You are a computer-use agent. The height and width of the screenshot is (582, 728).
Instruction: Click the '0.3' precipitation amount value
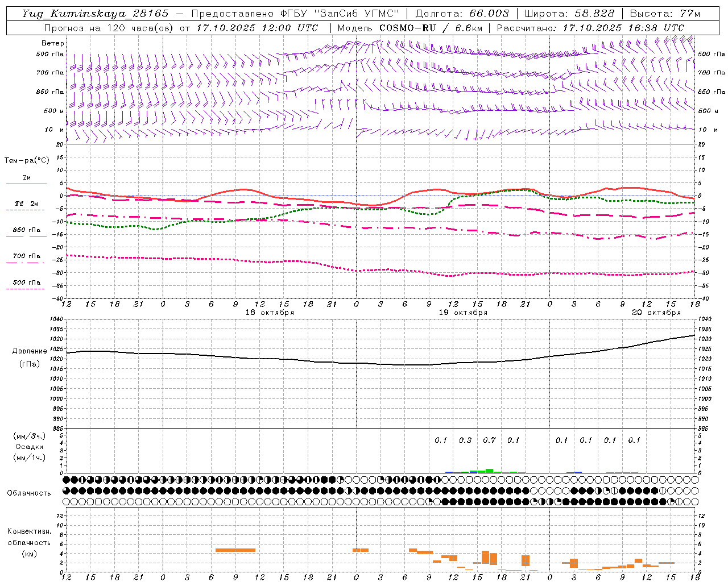(x=465, y=440)
